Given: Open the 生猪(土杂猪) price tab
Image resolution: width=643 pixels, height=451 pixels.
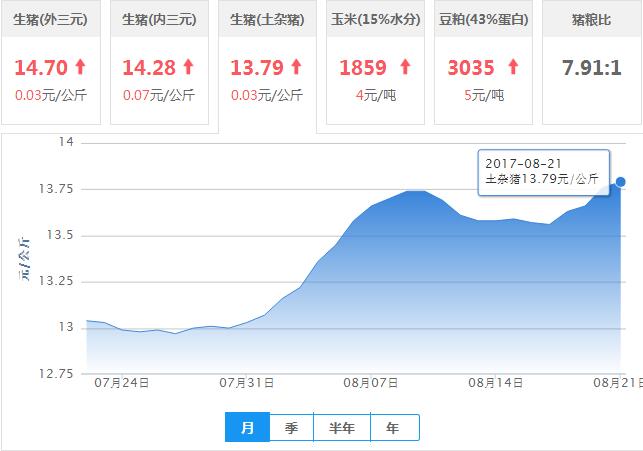Looking at the screenshot, I should coord(267,66).
